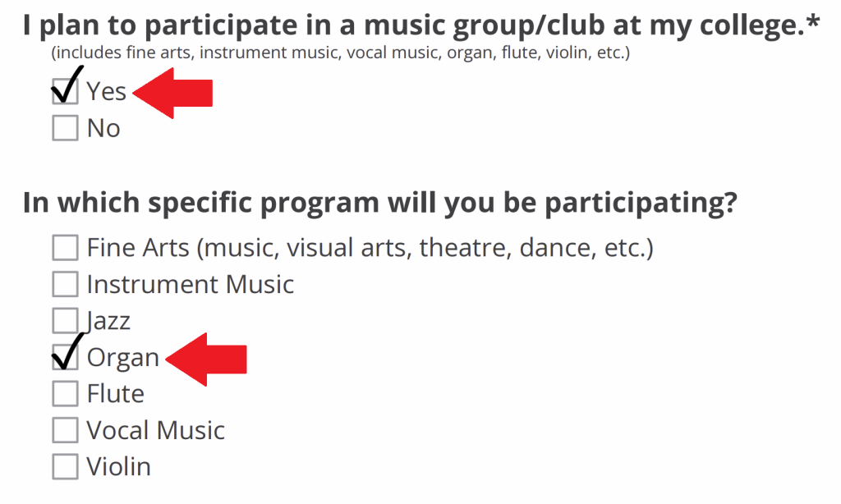Click the Violin label text
Image resolution: width=841 pixels, height=504 pixels.
tap(118, 466)
